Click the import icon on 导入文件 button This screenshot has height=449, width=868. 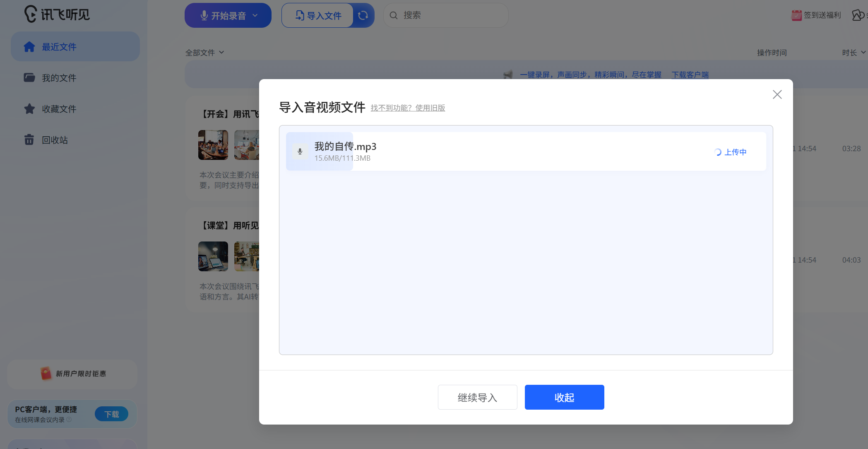coord(299,15)
